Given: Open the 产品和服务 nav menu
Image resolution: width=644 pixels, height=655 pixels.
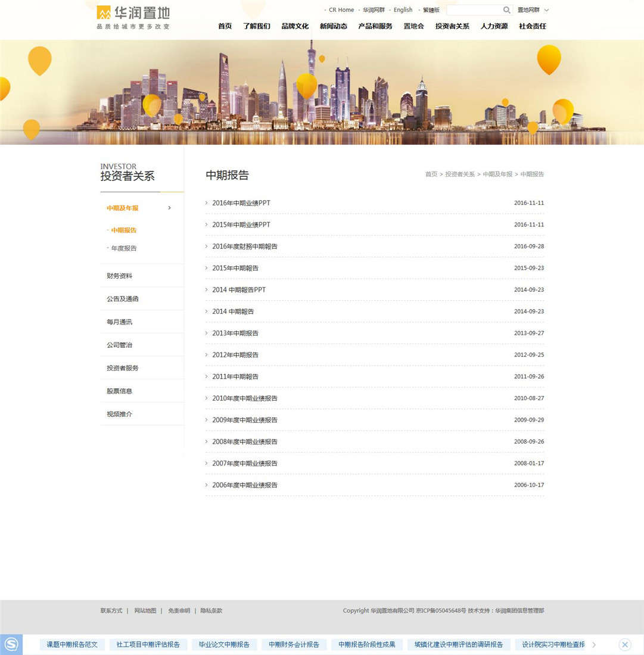Looking at the screenshot, I should (375, 26).
